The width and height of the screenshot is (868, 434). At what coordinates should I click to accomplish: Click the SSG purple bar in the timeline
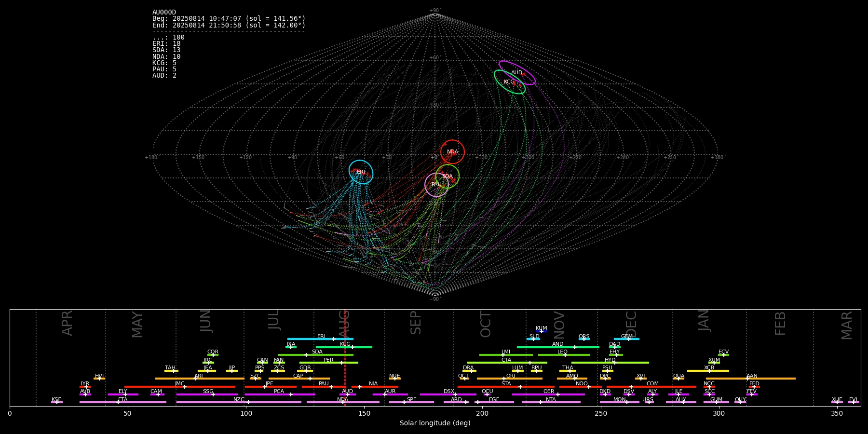pos(207,394)
